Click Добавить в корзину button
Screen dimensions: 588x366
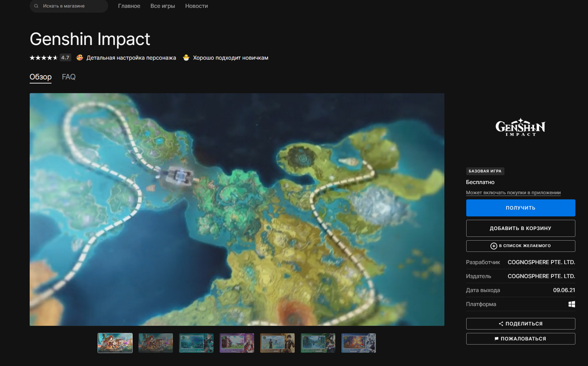pos(520,228)
